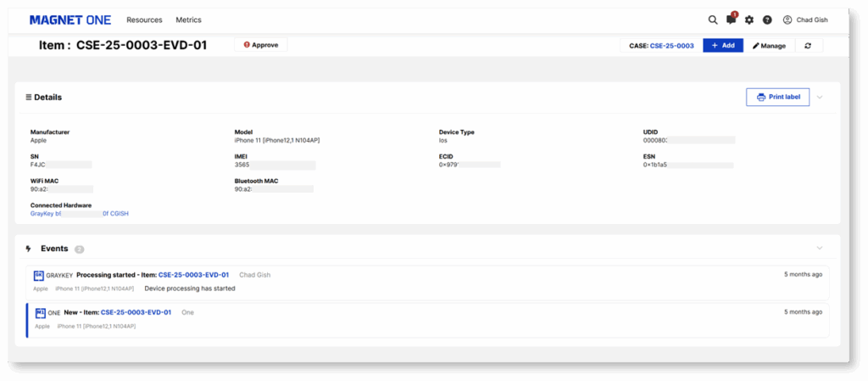Select the WiFi MAC value
The height and width of the screenshot is (381, 868).
[61, 189]
